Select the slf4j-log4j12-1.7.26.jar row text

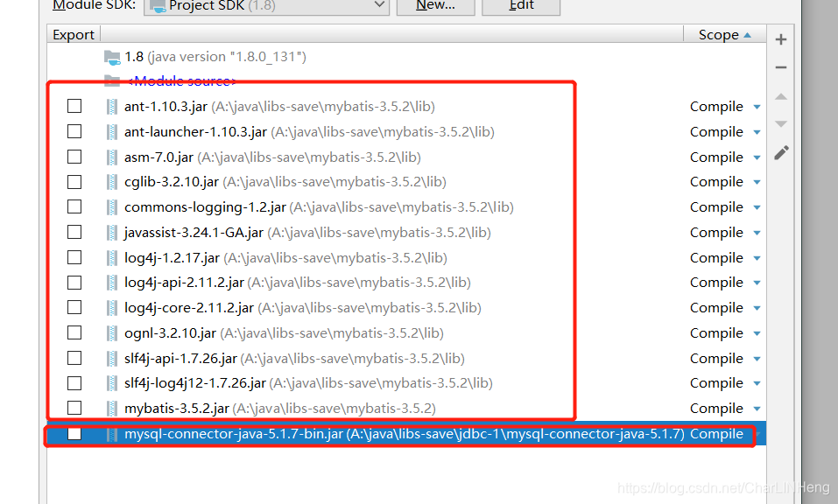pyautogui.click(x=308, y=383)
